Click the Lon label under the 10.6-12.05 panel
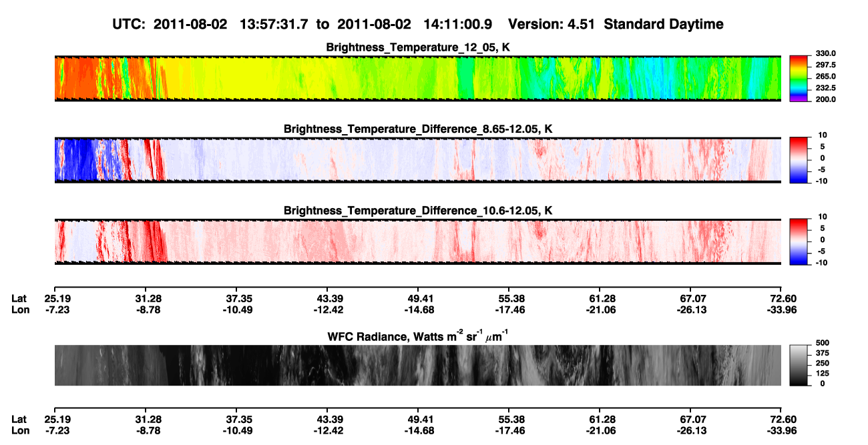The image size is (868, 445). (19, 310)
